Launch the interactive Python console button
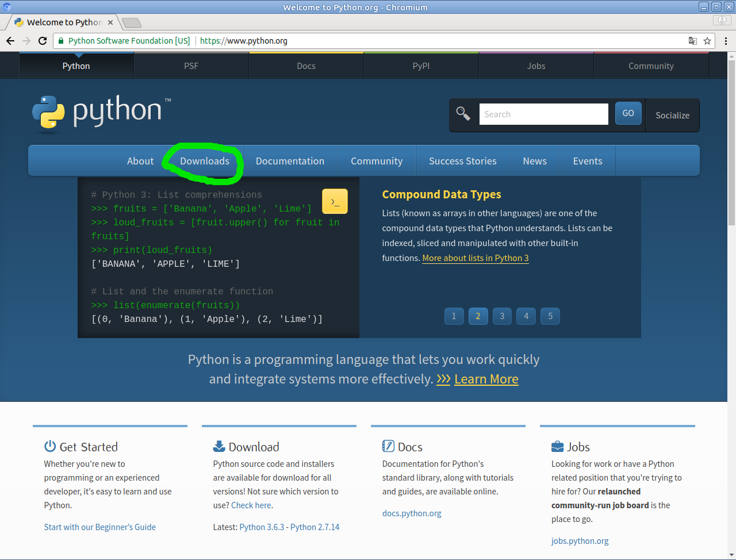The width and height of the screenshot is (736, 560). click(335, 201)
